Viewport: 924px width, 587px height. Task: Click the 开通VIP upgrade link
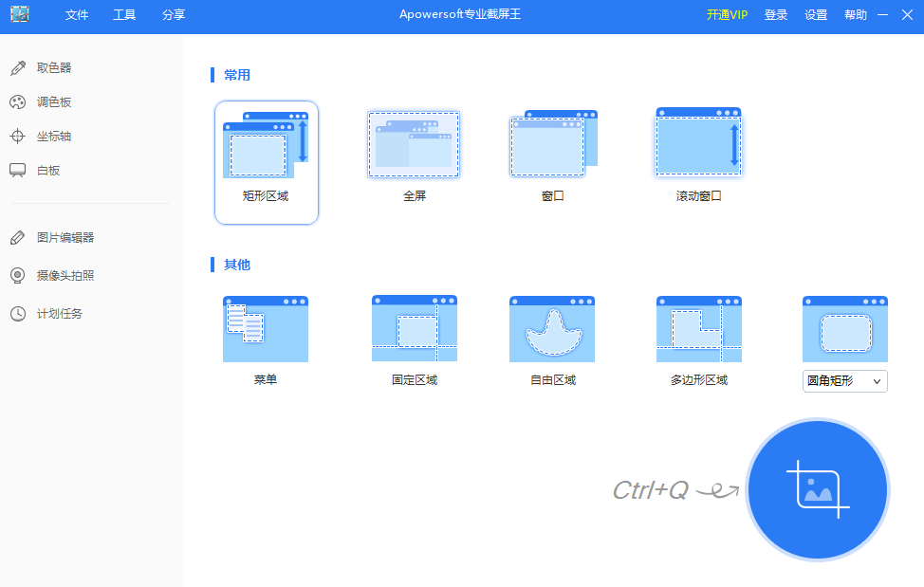[726, 15]
